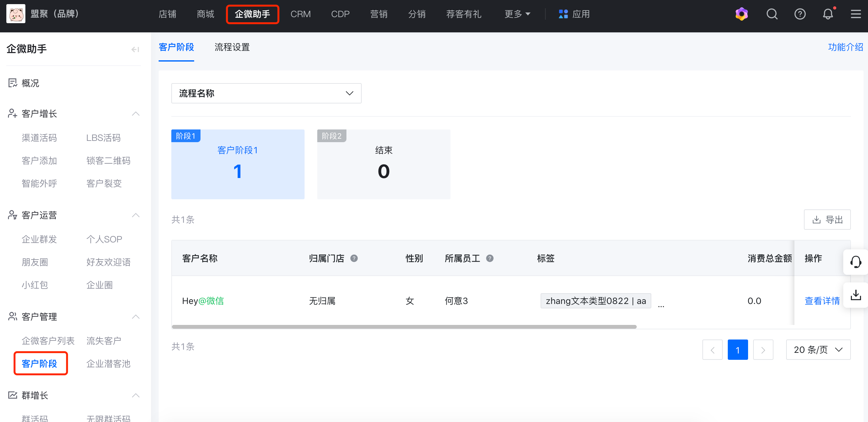Open 商城 in top navigation
The image size is (868, 422).
(x=206, y=14)
